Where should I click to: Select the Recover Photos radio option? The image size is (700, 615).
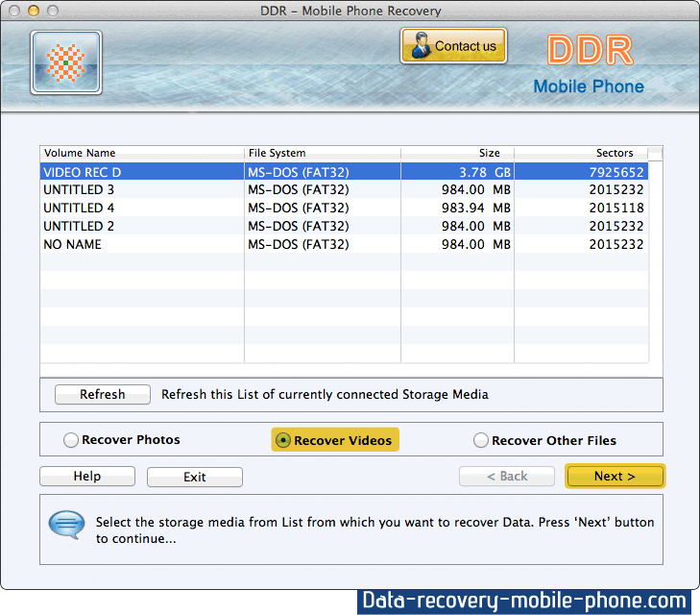[x=71, y=440]
